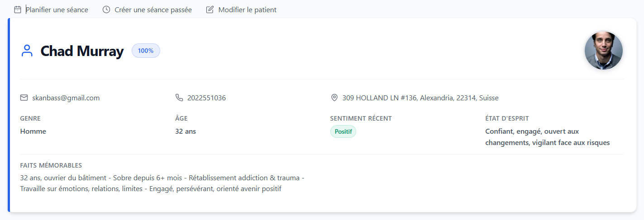This screenshot has height=220, width=644.
Task: Select Créer une séance passée
Action: [x=153, y=9]
